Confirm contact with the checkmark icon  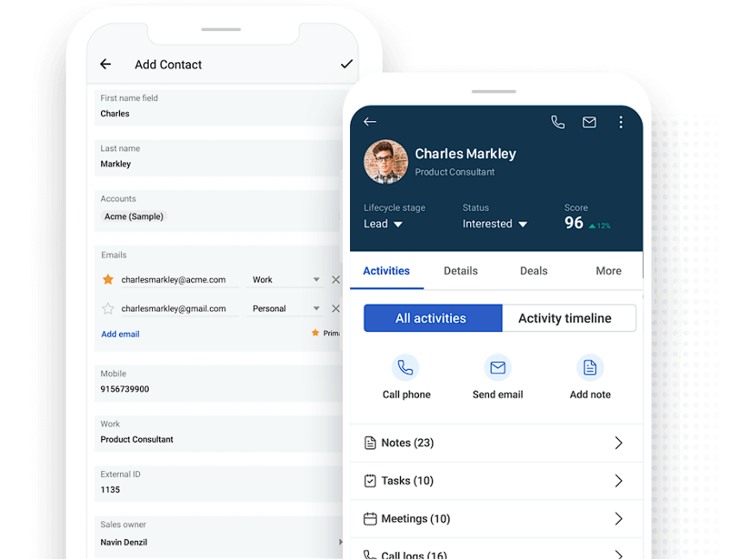(346, 64)
